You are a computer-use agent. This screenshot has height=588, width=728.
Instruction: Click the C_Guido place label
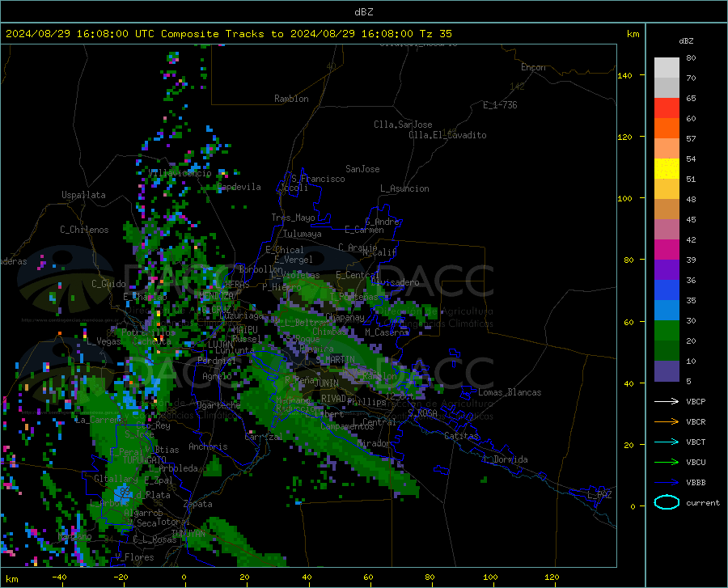click(108, 284)
